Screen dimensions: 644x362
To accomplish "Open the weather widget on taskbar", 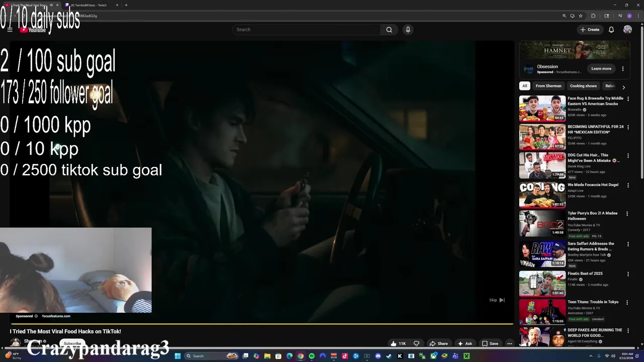I will pos(13,356).
